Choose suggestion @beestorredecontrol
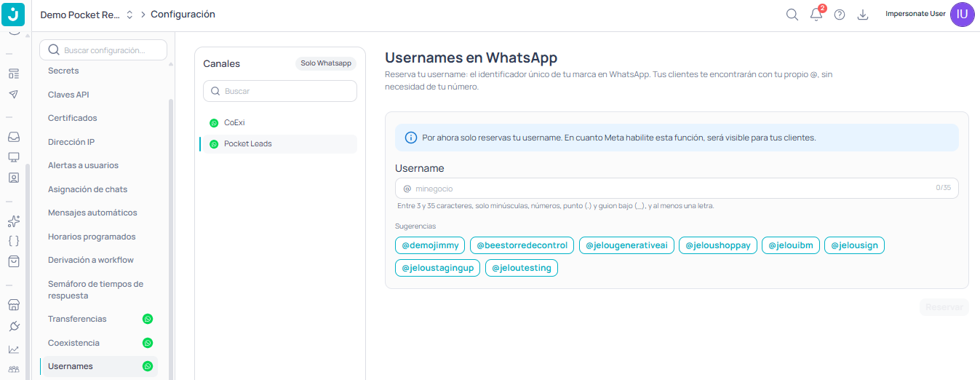The width and height of the screenshot is (980, 380). (x=522, y=245)
